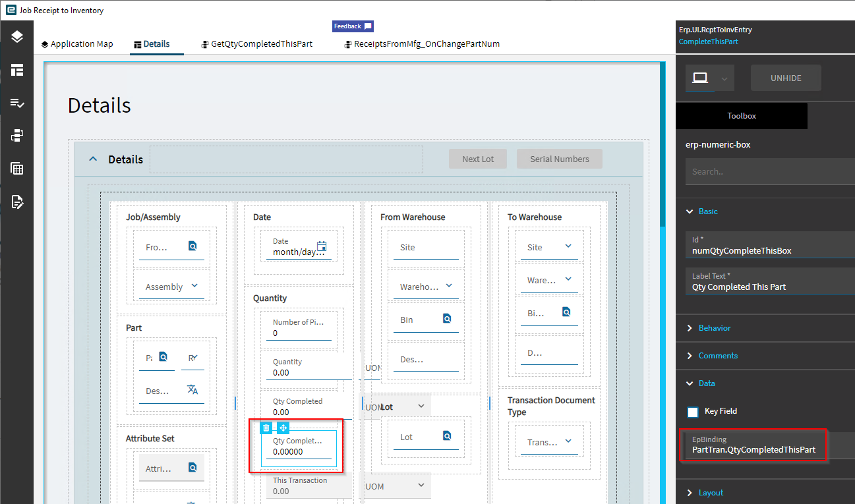Select the Qty Completed This Part numeric box
Screen dimensions: 855x504
point(299,449)
